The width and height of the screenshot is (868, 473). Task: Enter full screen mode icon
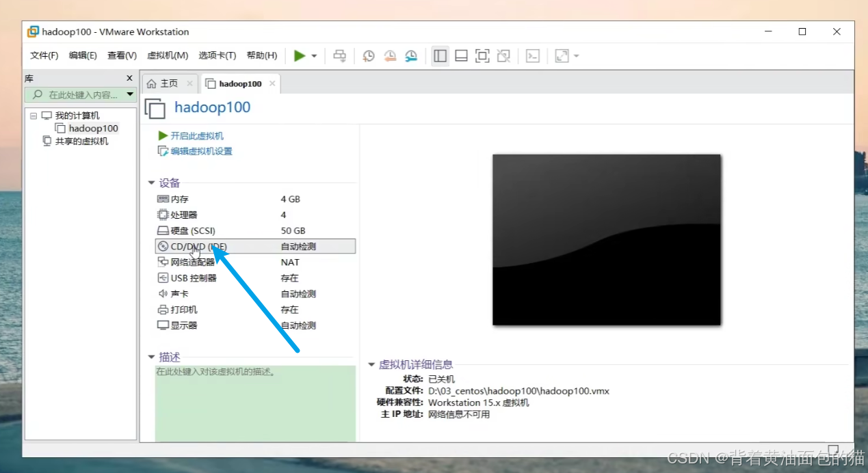pos(482,56)
